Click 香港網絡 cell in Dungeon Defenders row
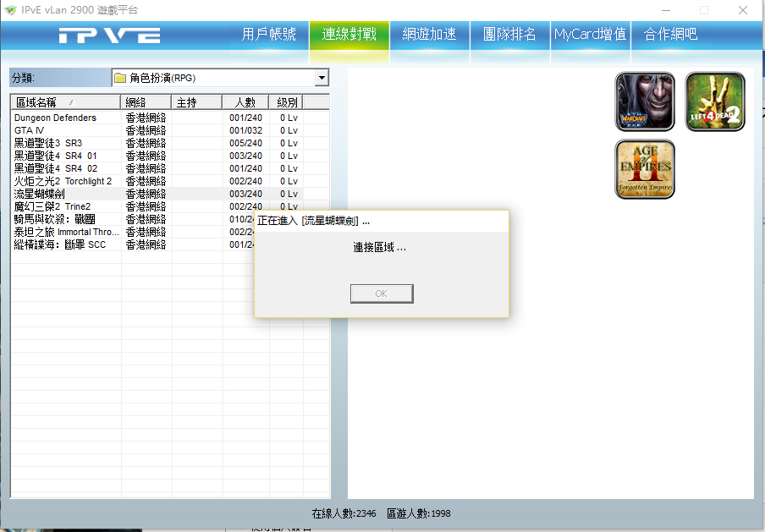765x532 pixels. (146, 118)
